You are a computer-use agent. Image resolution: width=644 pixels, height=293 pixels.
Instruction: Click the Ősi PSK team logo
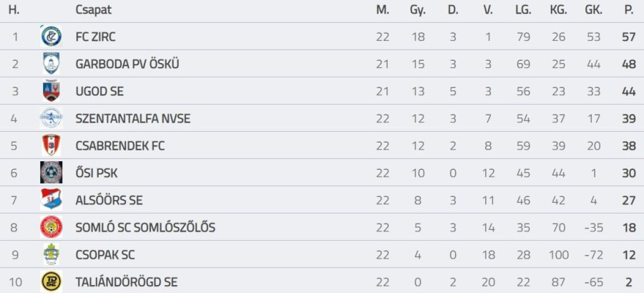tap(51, 173)
